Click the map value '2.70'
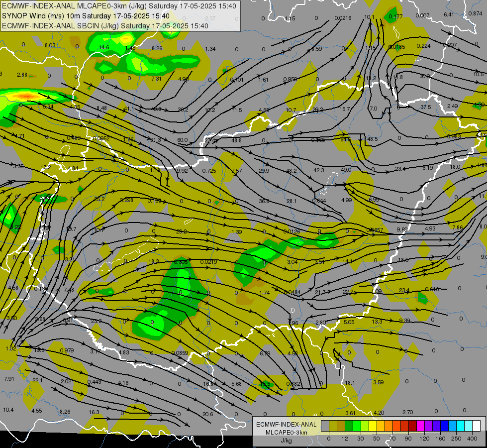The image size is (487, 448). pos(407,412)
